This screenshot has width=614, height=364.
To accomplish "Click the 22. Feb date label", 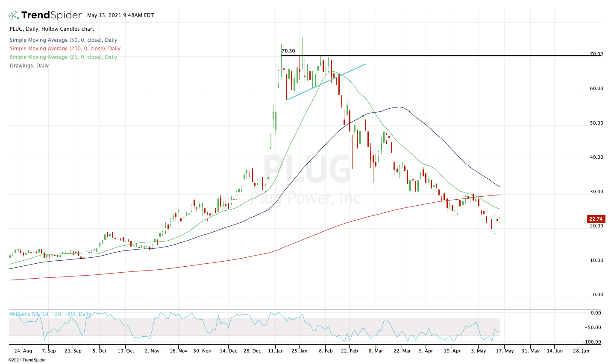I will (350, 351).
